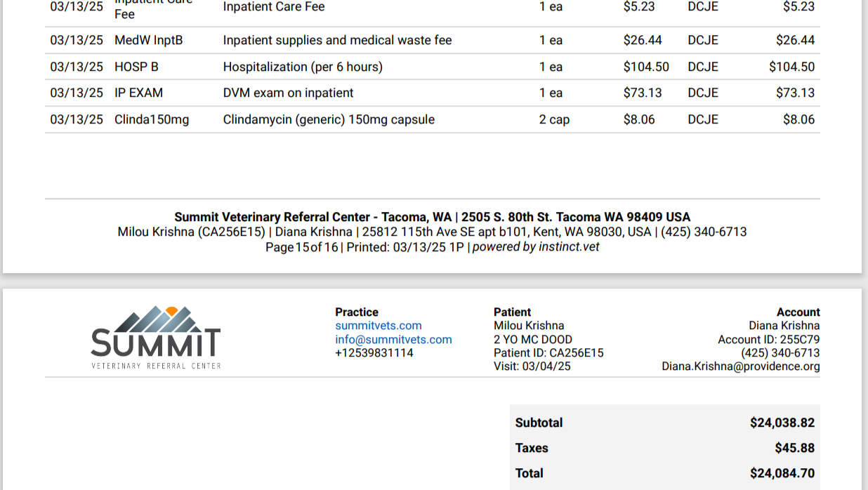Select the DVM exam on inpatient entry

[288, 93]
